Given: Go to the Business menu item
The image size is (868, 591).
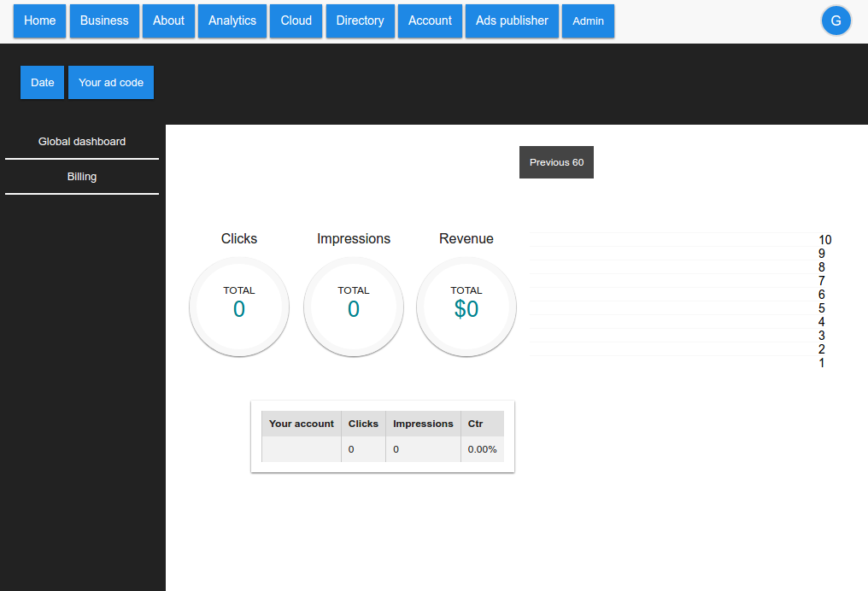Looking at the screenshot, I should [x=104, y=21].
